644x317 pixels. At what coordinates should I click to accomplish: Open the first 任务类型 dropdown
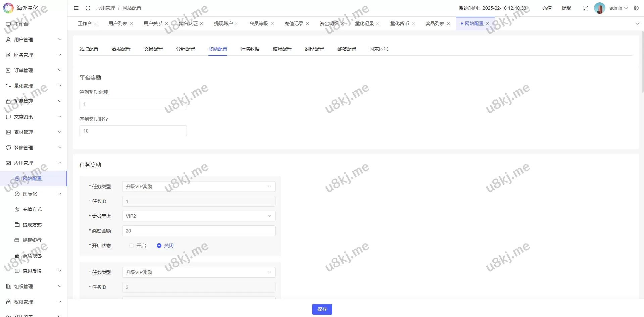pos(199,187)
